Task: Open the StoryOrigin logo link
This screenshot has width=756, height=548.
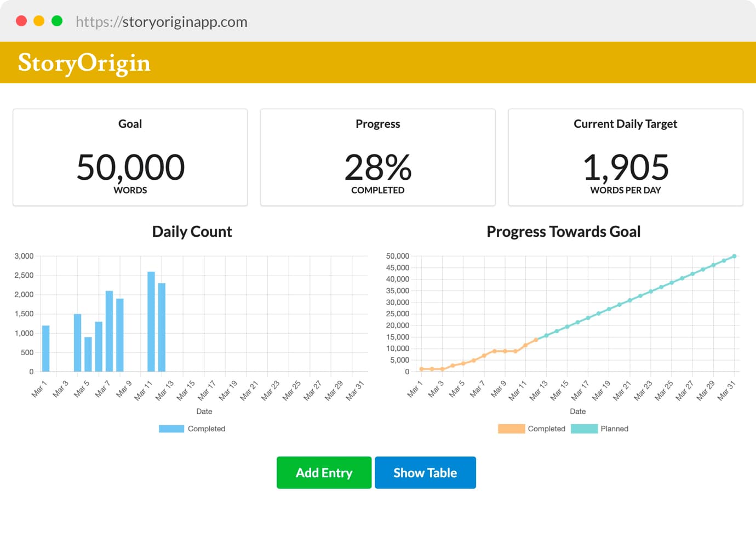Action: point(84,63)
